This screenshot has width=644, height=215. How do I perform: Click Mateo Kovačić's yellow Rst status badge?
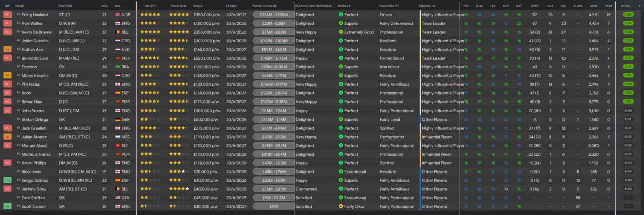pyautogui.click(x=7, y=75)
